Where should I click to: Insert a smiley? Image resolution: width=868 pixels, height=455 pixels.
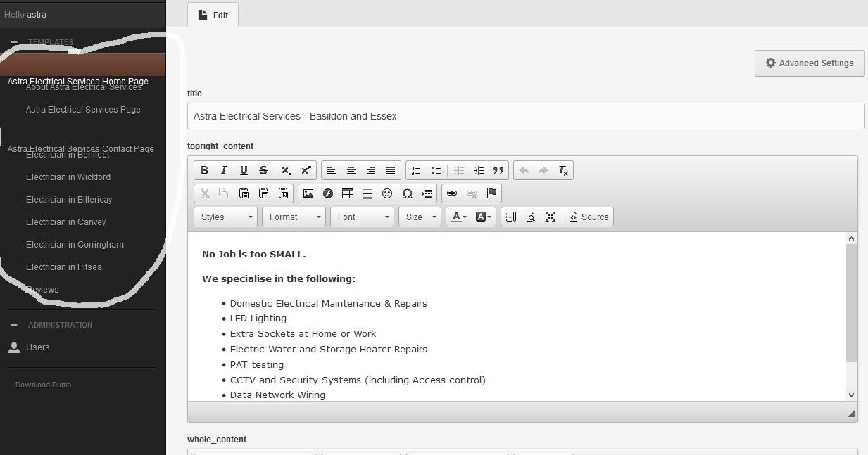point(387,193)
